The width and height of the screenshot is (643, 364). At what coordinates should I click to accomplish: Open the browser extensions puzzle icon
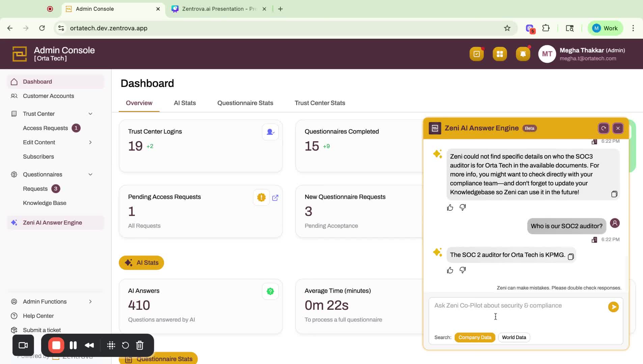click(x=546, y=28)
